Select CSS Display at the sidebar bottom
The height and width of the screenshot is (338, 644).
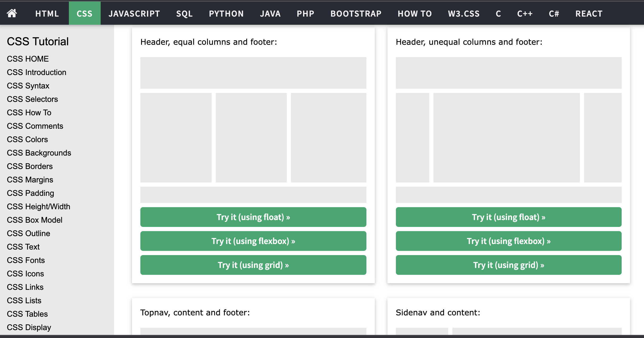point(29,327)
